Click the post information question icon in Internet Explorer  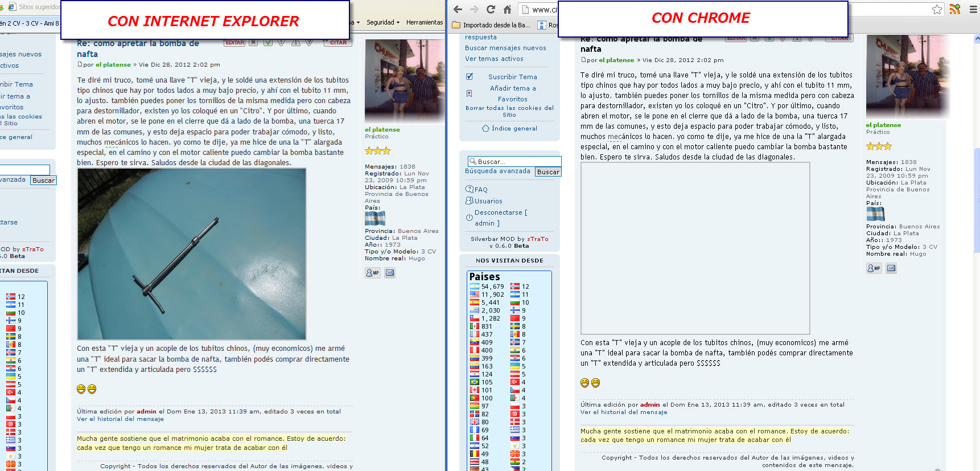coord(309,43)
